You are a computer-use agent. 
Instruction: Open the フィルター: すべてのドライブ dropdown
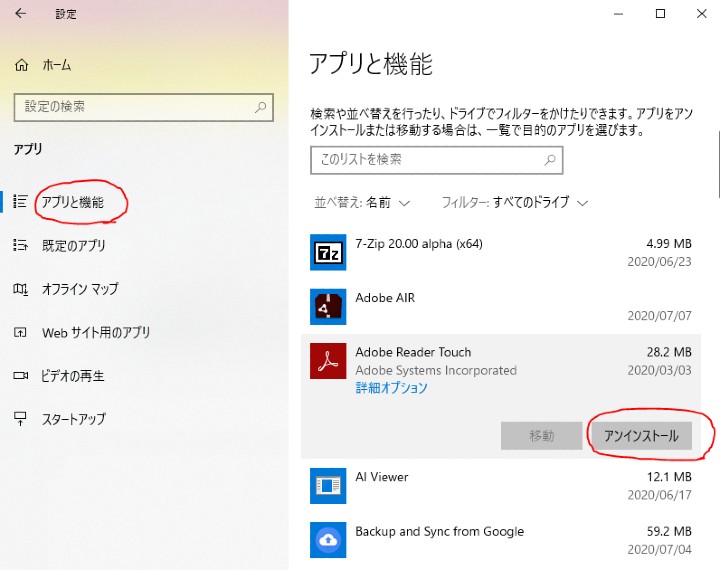pyautogui.click(x=515, y=203)
